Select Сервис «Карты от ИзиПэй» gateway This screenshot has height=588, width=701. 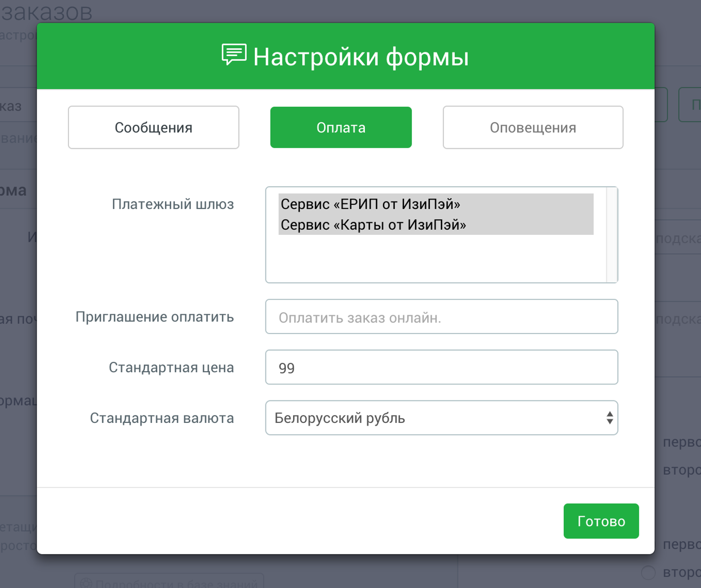click(436, 224)
